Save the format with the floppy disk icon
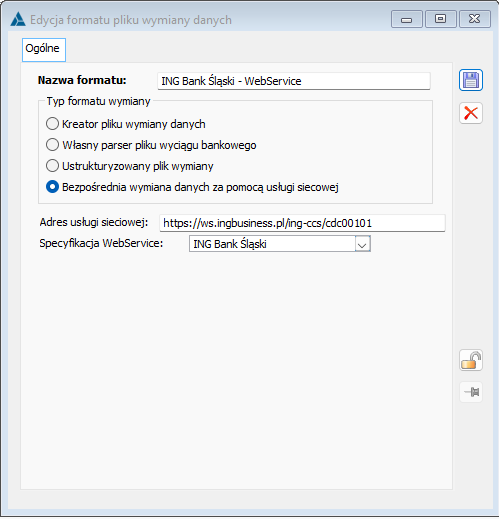The width and height of the screenshot is (499, 519). pos(471,80)
